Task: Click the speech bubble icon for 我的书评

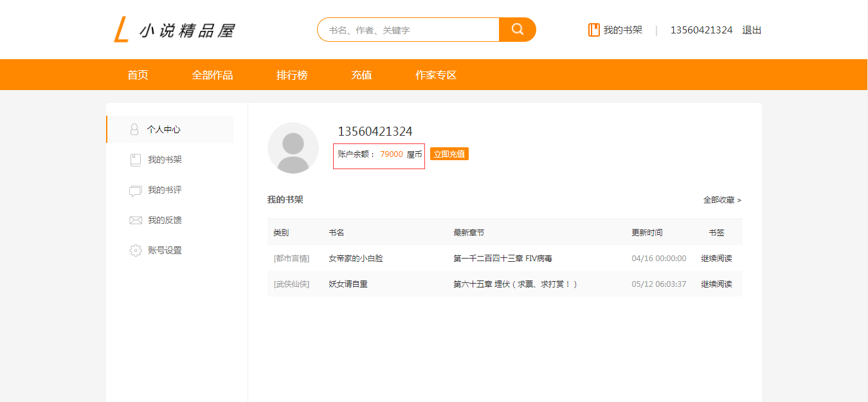Action: pos(135,190)
